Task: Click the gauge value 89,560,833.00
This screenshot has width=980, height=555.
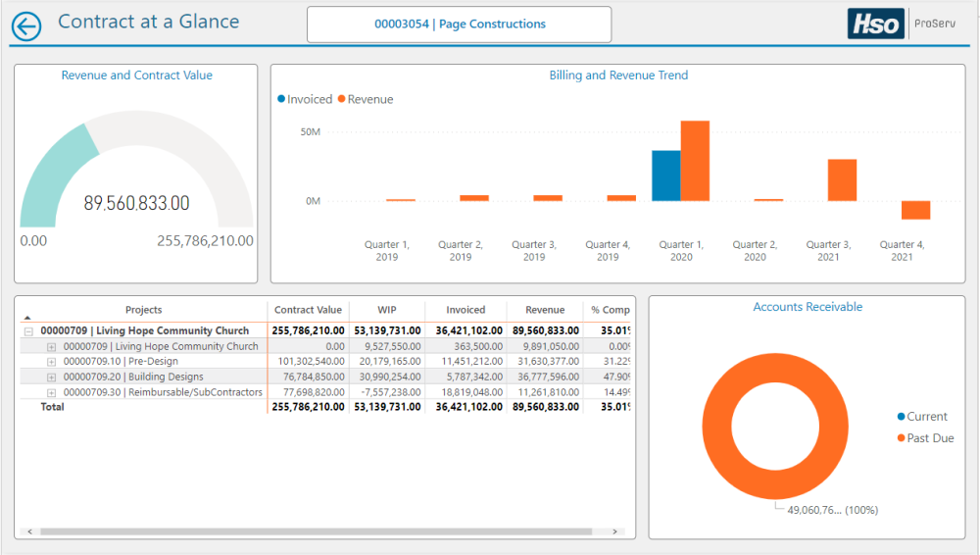Action: point(137,203)
